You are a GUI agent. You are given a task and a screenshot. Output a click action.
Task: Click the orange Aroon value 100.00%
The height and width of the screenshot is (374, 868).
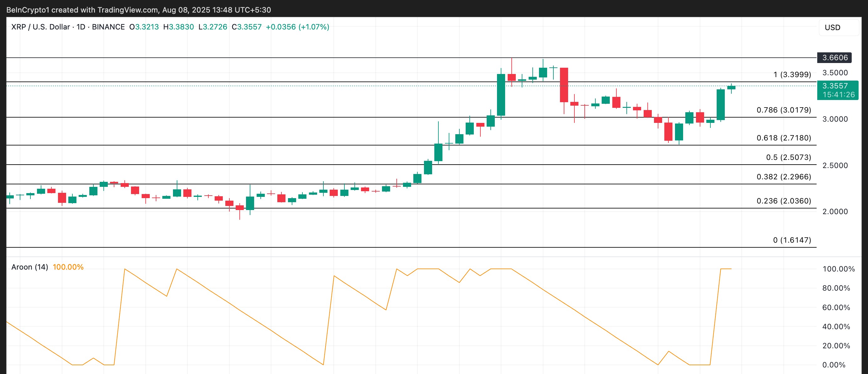(68, 267)
